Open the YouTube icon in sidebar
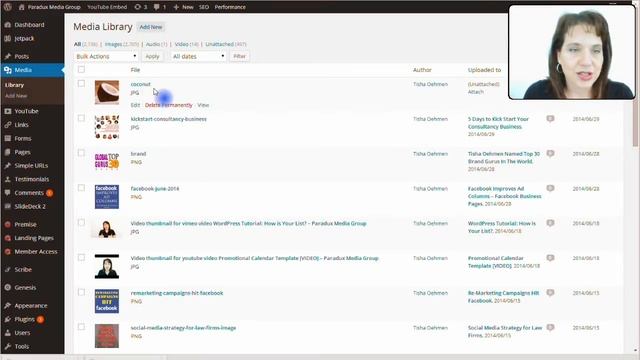This screenshot has height=360, width=640. [x=8, y=111]
